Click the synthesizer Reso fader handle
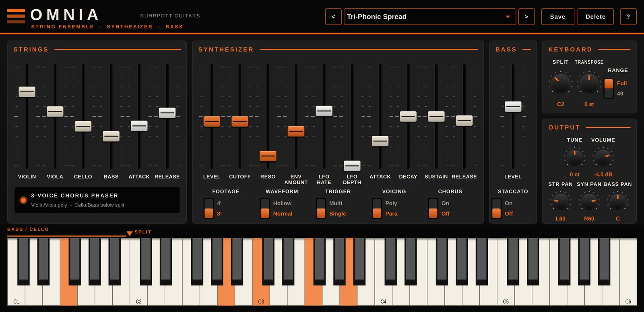Viewport: 644px width, 312px height. [x=268, y=156]
